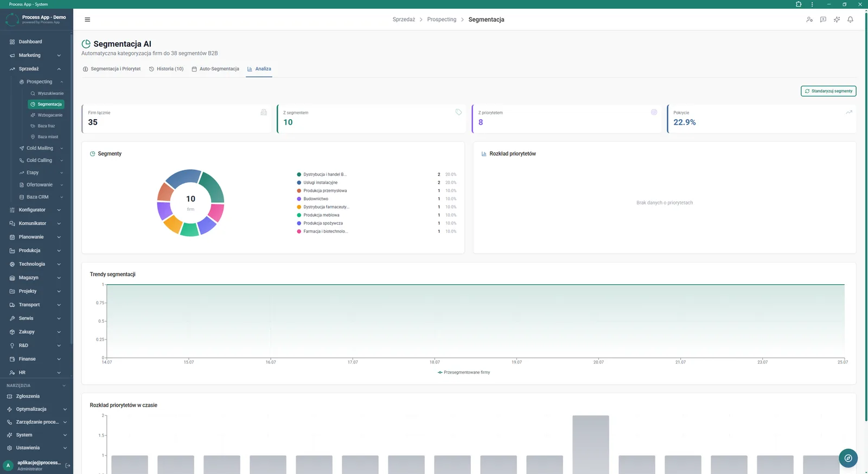Collapse the Sprzedaż section chevron
Image resolution: width=868 pixels, height=474 pixels.
(59, 69)
